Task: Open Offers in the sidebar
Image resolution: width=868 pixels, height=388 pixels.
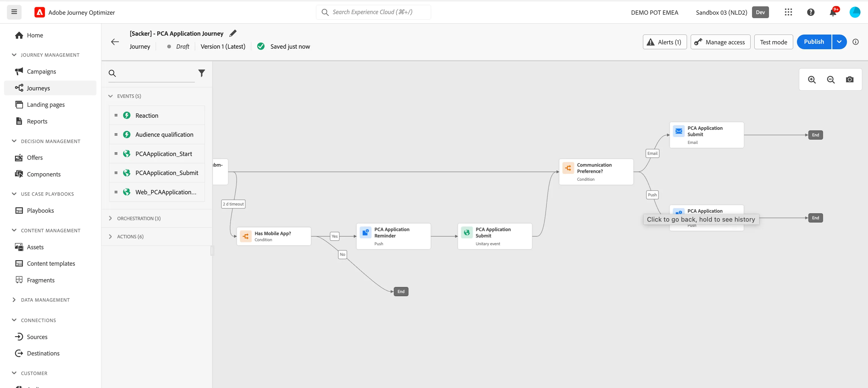Action: pos(50,157)
